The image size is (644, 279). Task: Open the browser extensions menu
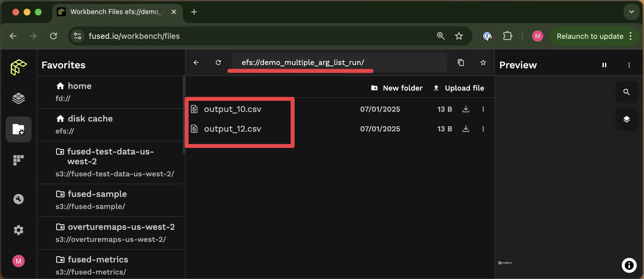pos(507,36)
